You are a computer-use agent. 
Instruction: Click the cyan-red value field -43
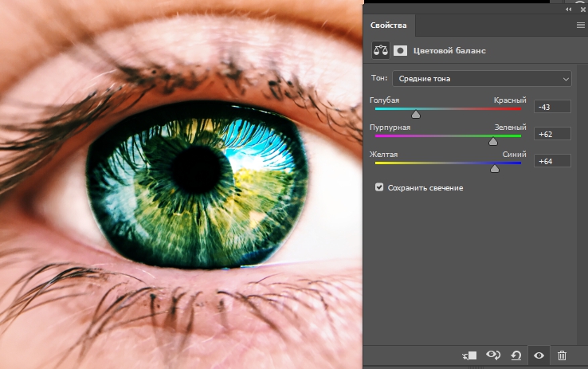[x=552, y=107]
